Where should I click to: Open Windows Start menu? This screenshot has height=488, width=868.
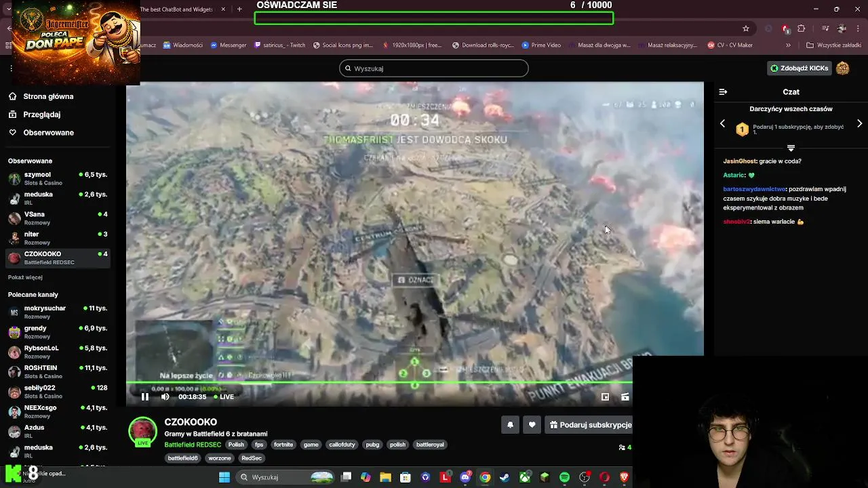(x=224, y=477)
